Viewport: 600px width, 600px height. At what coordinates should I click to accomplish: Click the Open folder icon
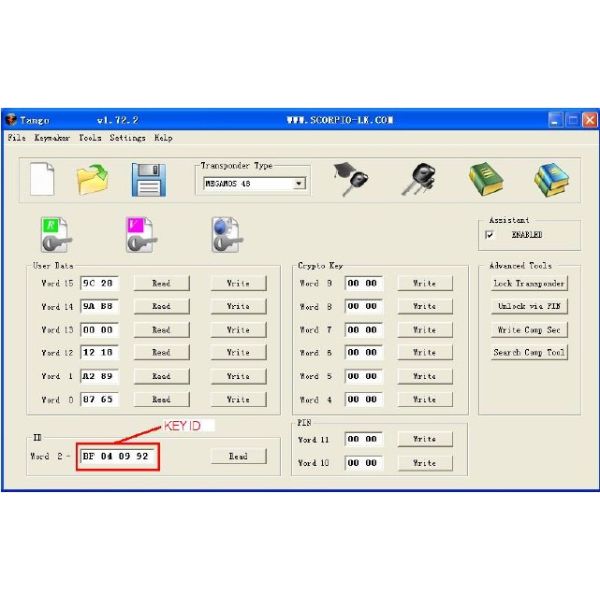coord(93,179)
